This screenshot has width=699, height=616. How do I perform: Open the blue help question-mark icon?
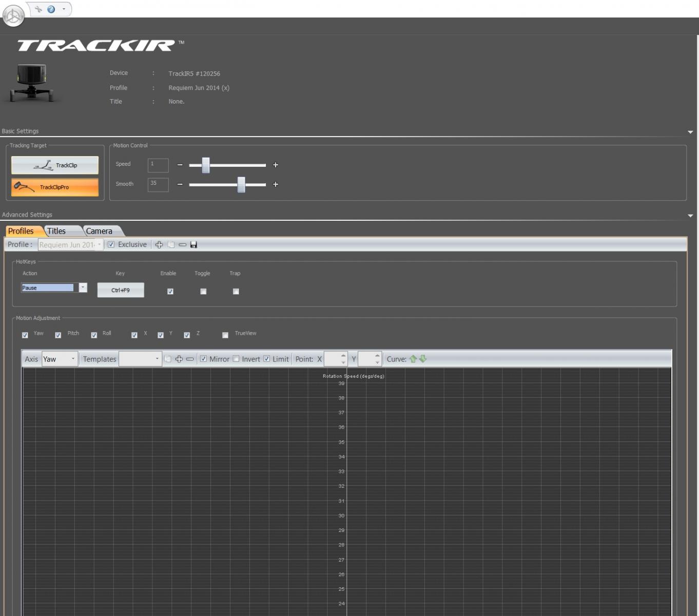click(51, 9)
